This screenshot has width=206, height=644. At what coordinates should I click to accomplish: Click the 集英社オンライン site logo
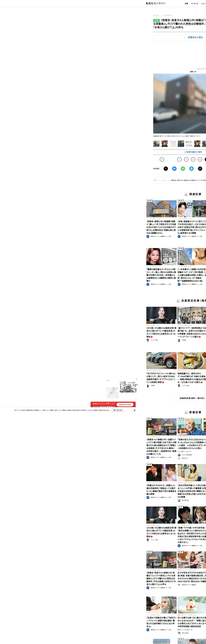pos(155,3)
